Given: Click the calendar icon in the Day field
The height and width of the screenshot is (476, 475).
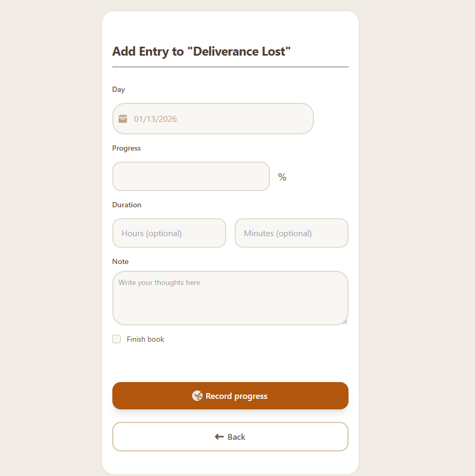Looking at the screenshot, I should coord(123,119).
